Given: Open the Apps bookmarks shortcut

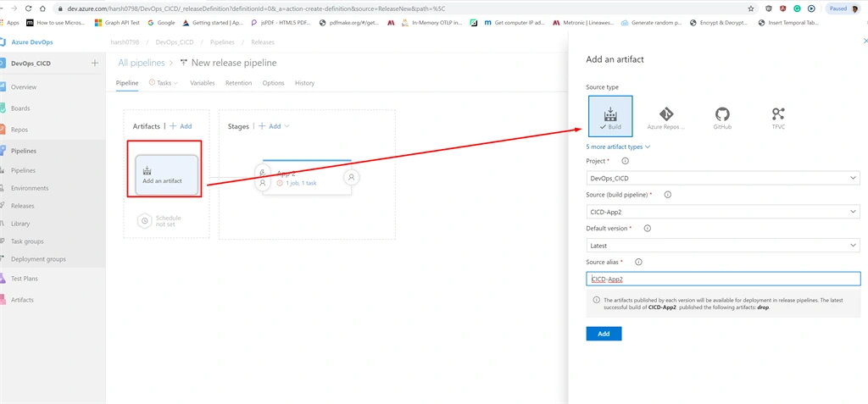Looking at the screenshot, I should [10, 23].
